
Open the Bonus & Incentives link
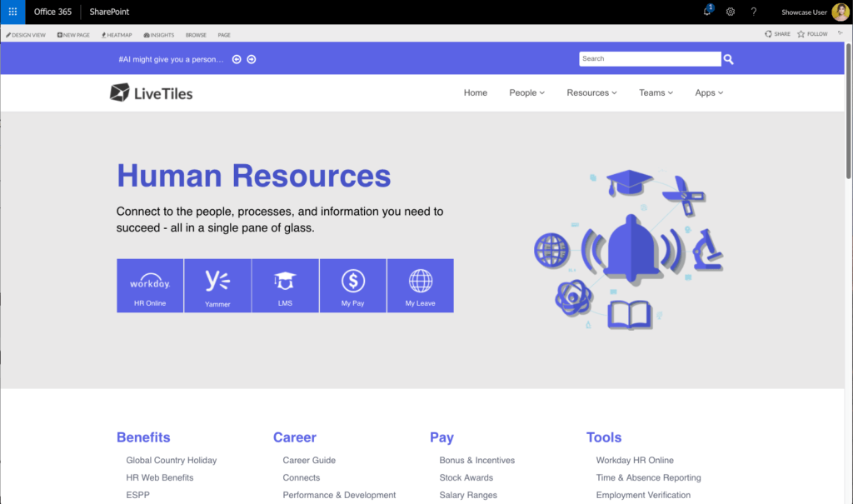coord(477,461)
